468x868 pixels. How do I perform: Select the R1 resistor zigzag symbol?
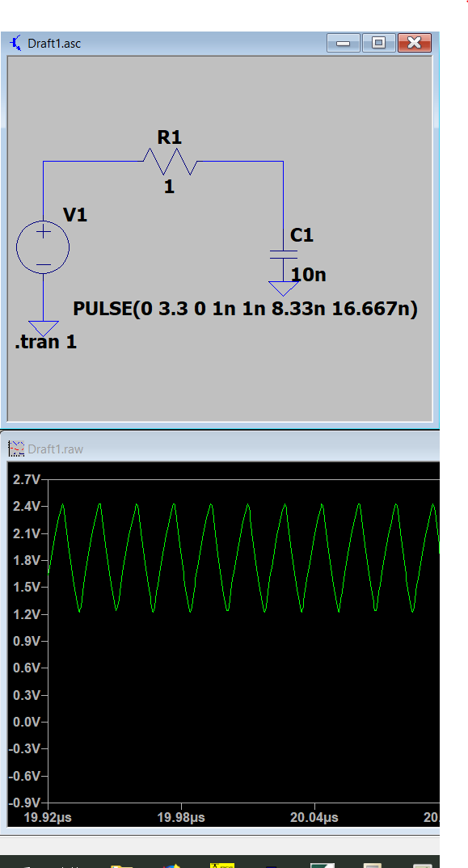pos(170,161)
